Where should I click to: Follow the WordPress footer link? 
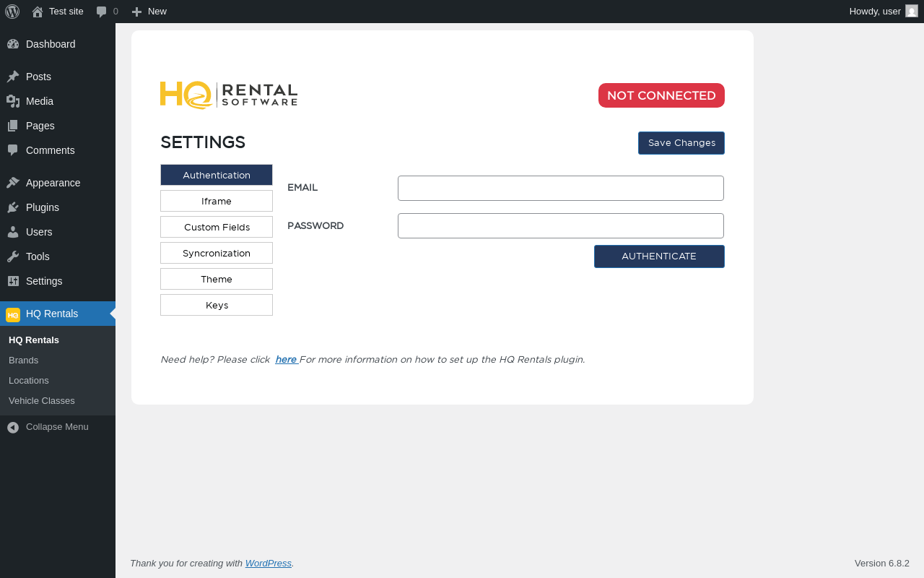pyautogui.click(x=269, y=563)
